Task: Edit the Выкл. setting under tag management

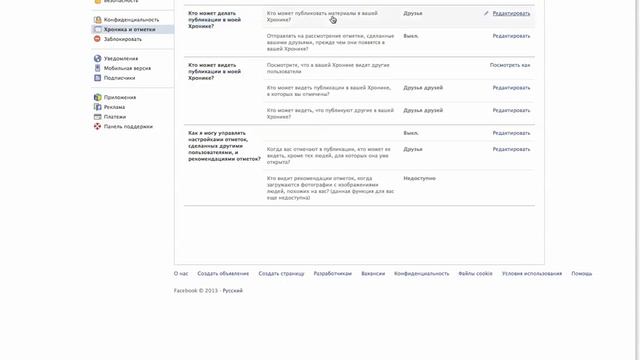Action: tap(511, 133)
